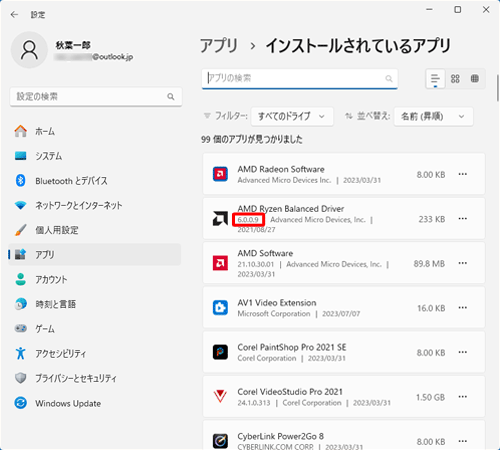Open Bluetooth とデバイス settings
The image size is (500, 450).
(95, 181)
